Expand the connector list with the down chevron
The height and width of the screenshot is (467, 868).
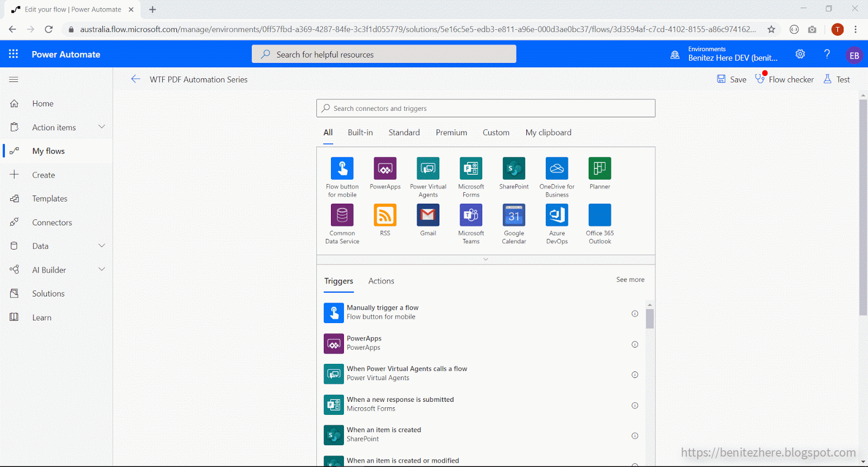point(486,260)
